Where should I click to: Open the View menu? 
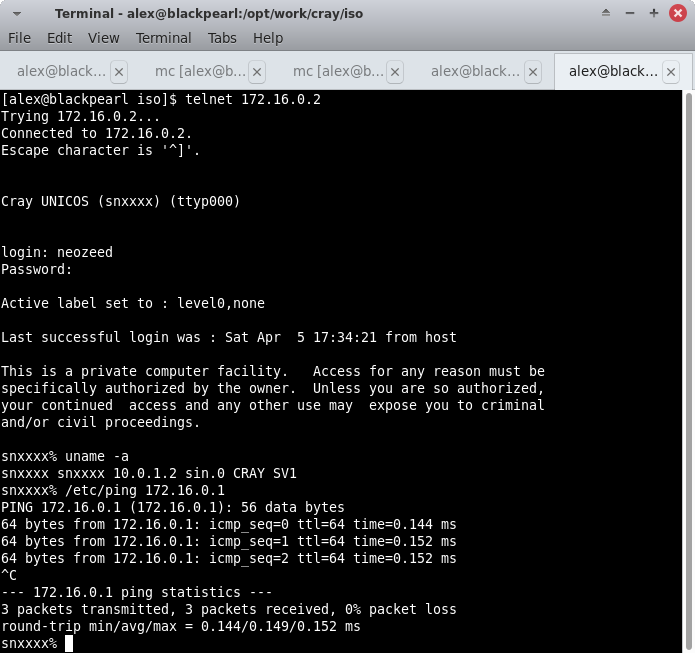103,38
